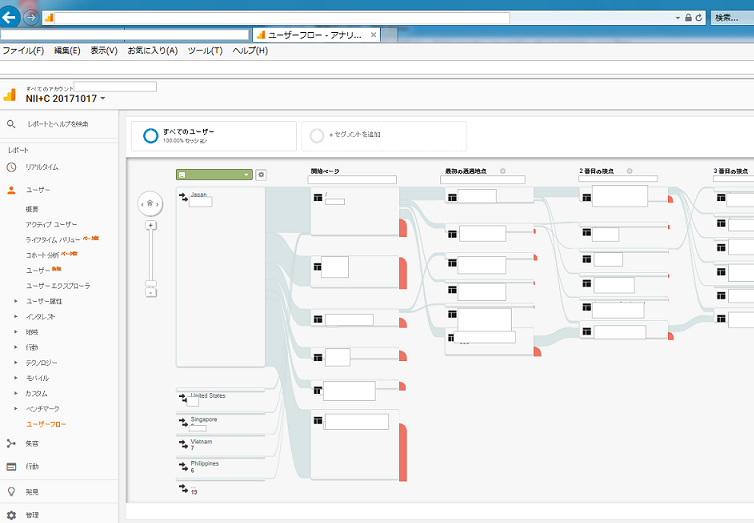This screenshot has height=523, width=754.
Task: Open the ユーザー エクスプローラ report
Action: [x=58, y=286]
